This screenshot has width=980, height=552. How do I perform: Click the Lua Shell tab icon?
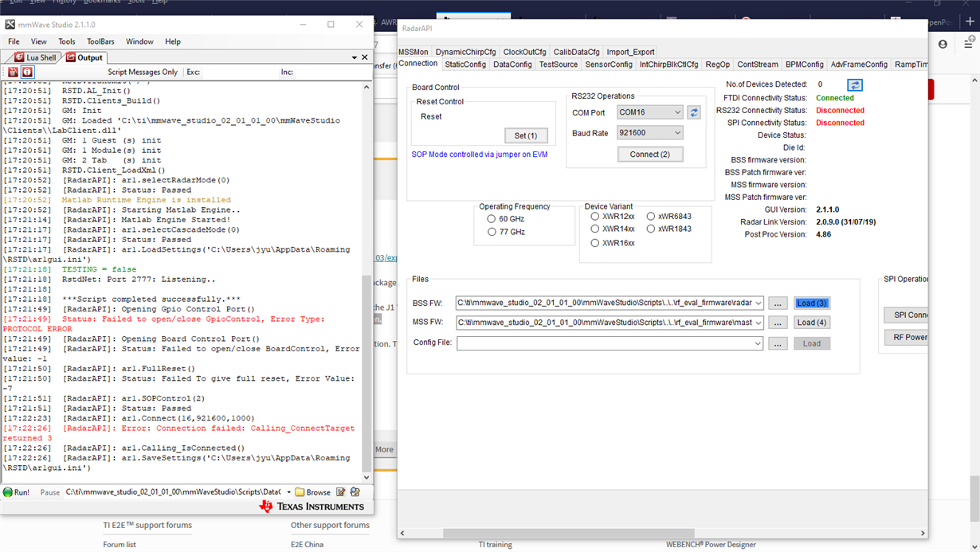19,57
